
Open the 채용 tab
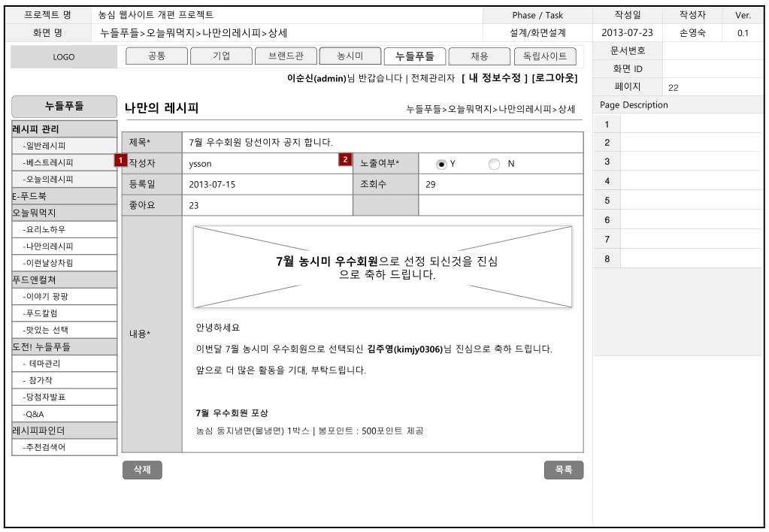(x=480, y=56)
